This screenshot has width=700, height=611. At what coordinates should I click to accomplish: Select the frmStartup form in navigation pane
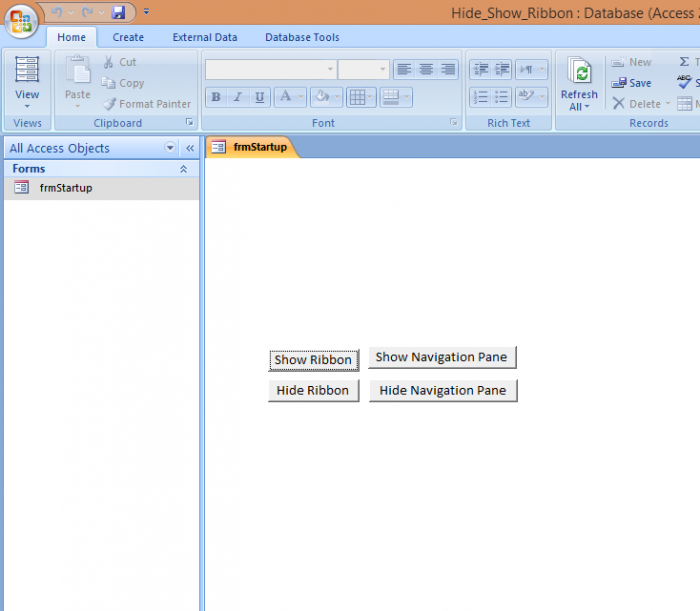pos(66,188)
